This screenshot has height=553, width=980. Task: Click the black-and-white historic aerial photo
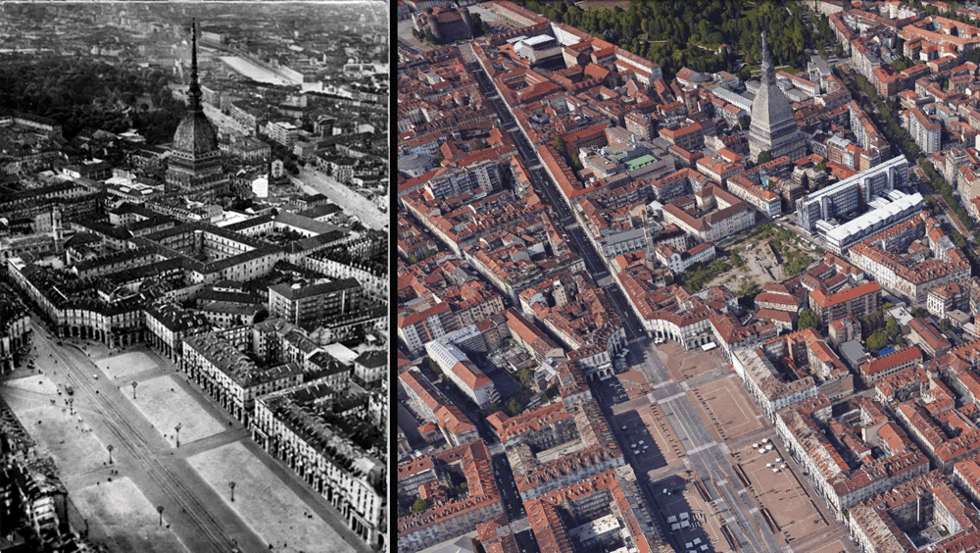[x=194, y=276]
